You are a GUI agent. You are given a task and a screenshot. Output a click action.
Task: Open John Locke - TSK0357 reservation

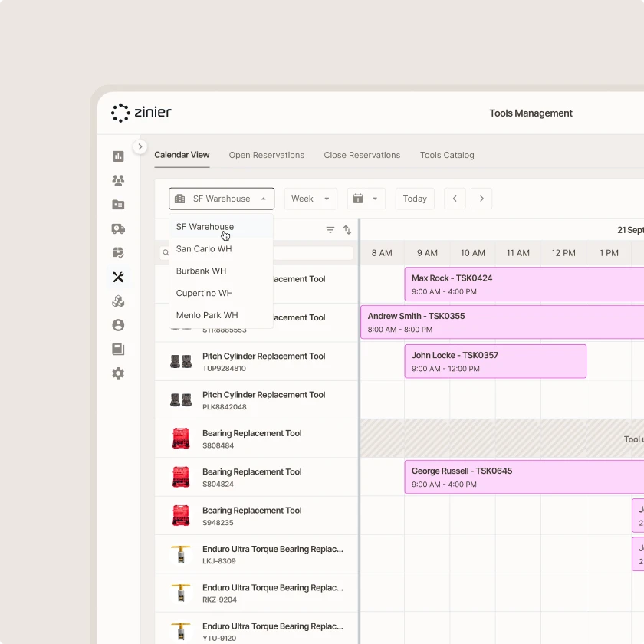pyautogui.click(x=495, y=361)
